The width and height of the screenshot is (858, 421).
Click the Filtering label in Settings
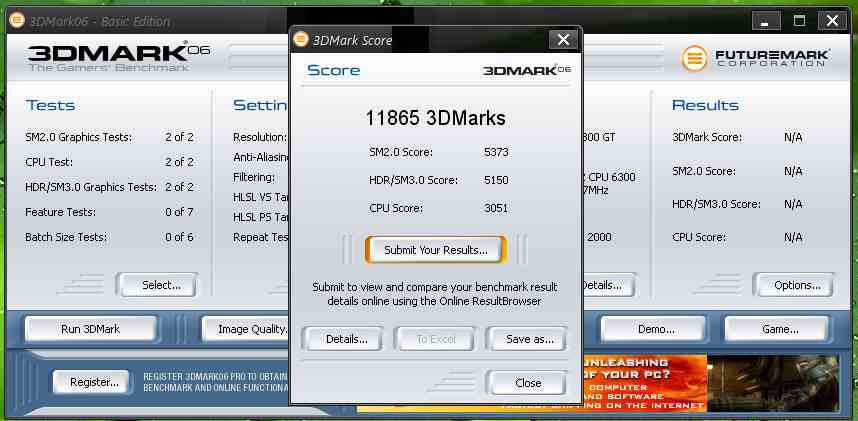pos(254,177)
